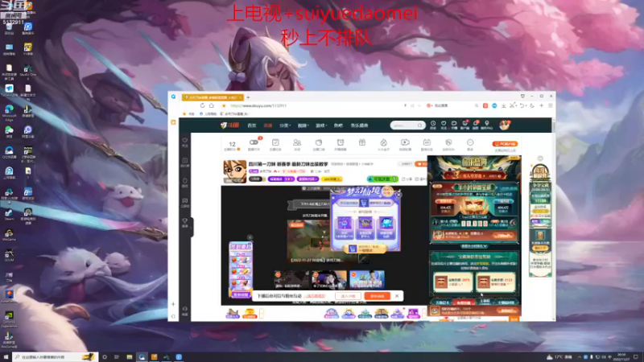Viewport: 644px width, 362px height.
Task: Open the video playback icon in streamer toolbar
Action: coord(405,144)
